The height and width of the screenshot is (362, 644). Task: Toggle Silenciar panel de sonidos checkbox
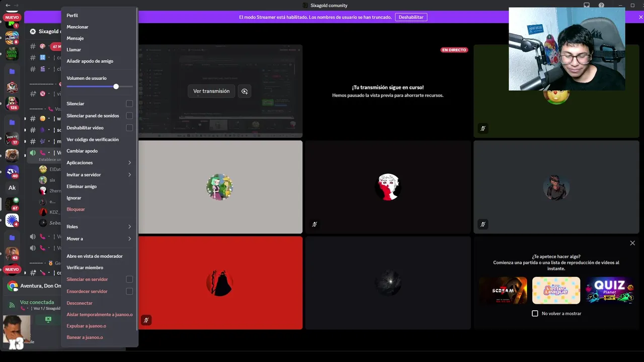129,116
